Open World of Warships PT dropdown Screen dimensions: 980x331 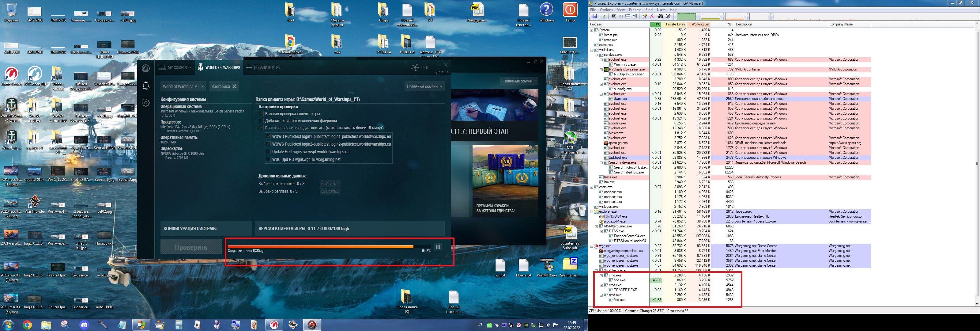pos(183,86)
